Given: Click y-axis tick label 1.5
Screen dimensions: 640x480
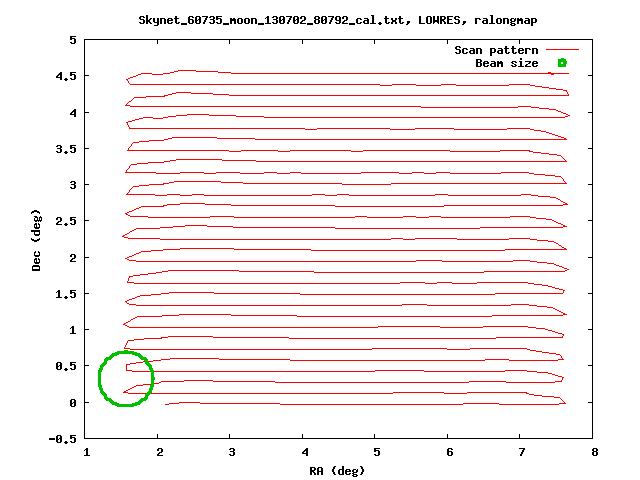Looking at the screenshot, I should [66, 294].
